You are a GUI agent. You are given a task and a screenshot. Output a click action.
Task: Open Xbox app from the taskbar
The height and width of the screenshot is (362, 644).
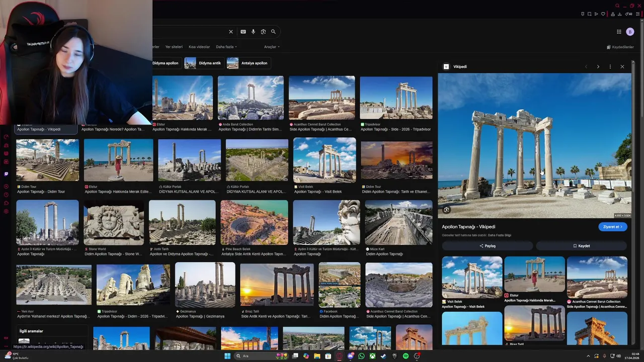(372, 356)
